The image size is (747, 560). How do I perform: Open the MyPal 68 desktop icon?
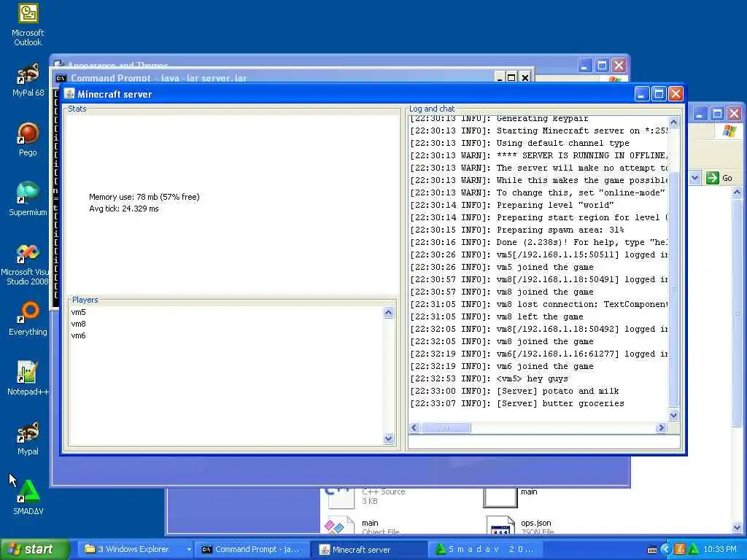pyautogui.click(x=28, y=79)
